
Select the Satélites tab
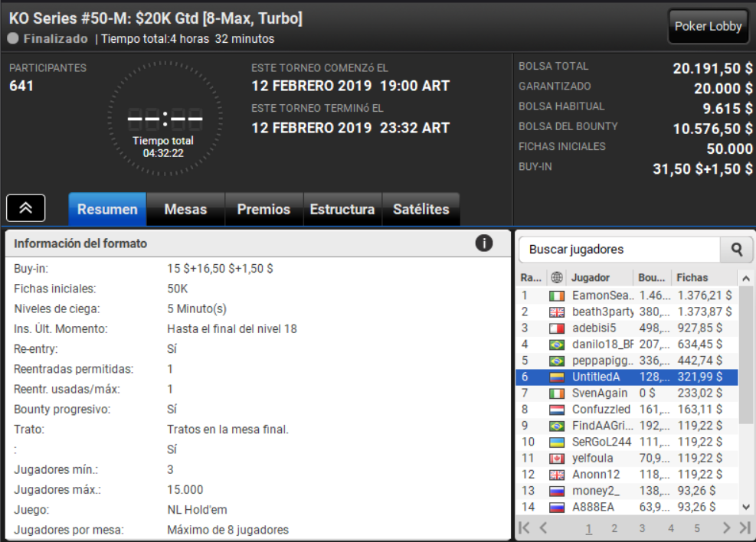coord(421,209)
